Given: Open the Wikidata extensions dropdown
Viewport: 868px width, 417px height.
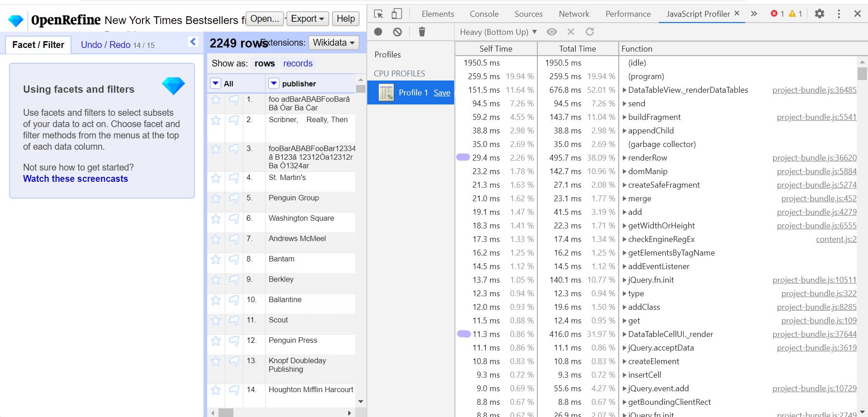Looking at the screenshot, I should pyautogui.click(x=334, y=43).
